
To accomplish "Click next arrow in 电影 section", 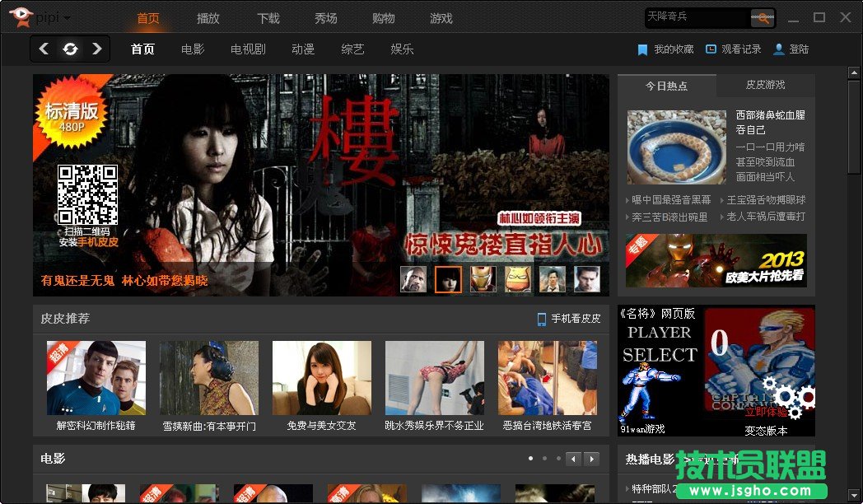I will click(591, 459).
